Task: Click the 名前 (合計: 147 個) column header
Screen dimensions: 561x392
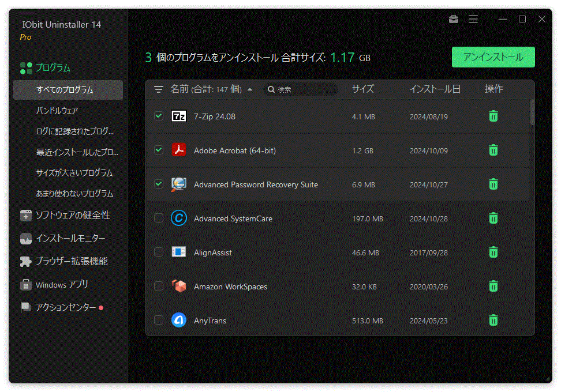Action: coord(206,89)
